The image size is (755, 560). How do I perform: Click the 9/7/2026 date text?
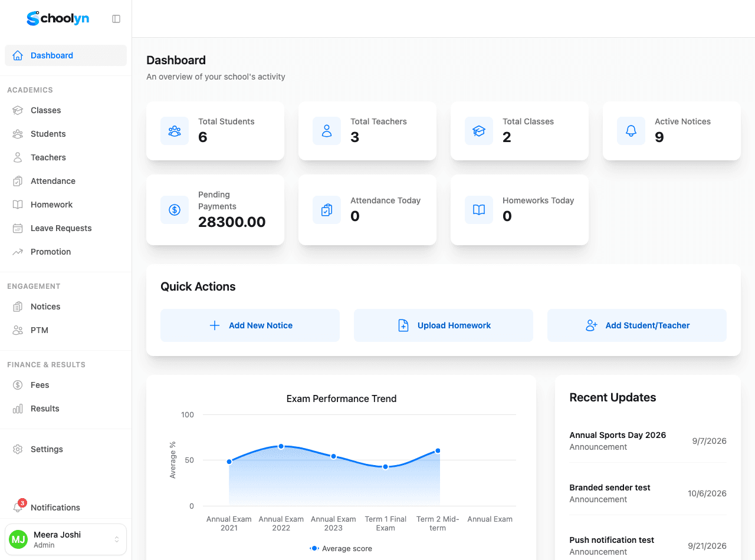(x=710, y=441)
